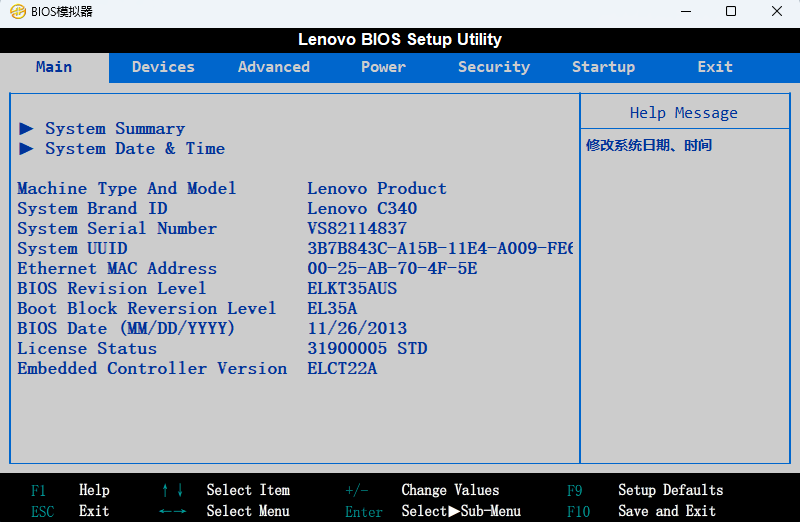This screenshot has height=522, width=800.
Task: Select the 31900005 STD value
Action: click(x=367, y=348)
